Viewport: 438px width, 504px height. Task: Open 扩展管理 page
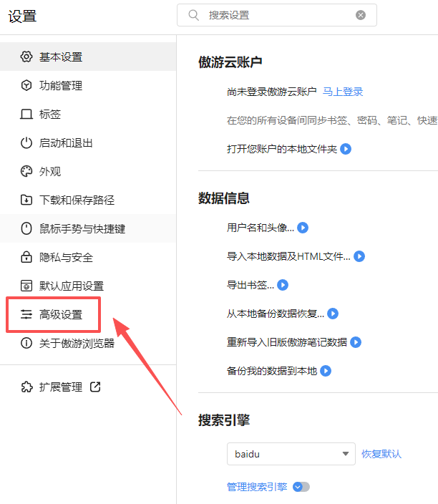pos(88,387)
